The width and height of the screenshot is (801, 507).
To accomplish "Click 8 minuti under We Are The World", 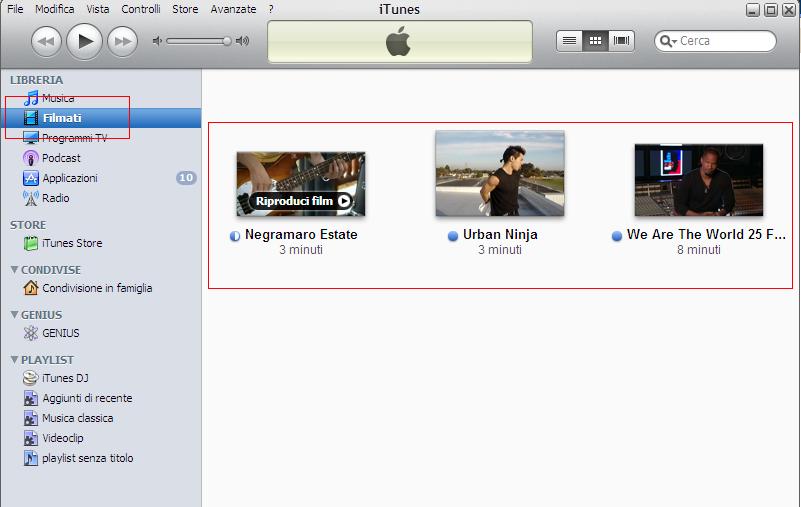I will pyautogui.click(x=699, y=250).
